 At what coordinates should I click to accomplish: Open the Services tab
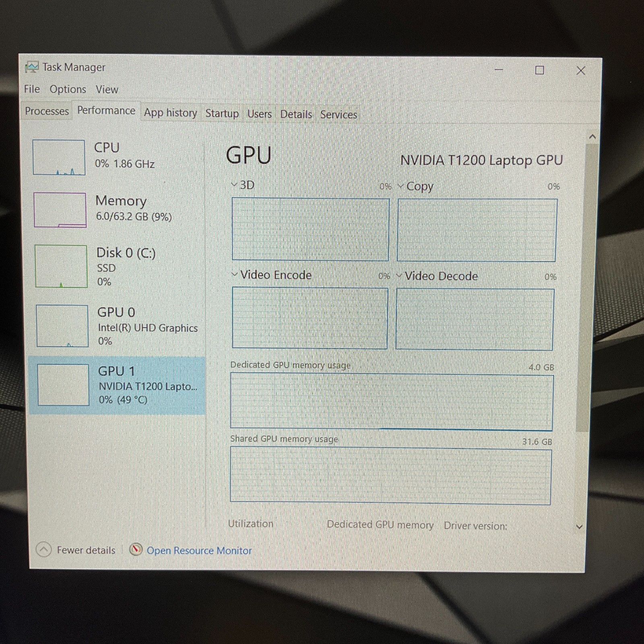tap(339, 115)
